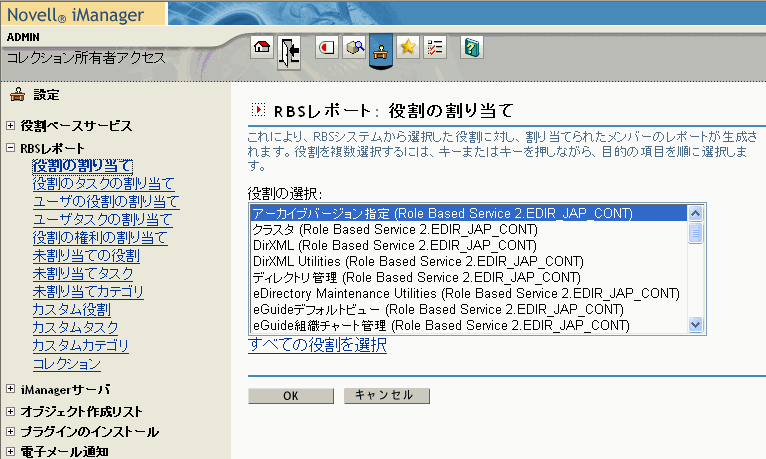Expand the 役割ベースサービス section
766x459 pixels.
[10, 125]
